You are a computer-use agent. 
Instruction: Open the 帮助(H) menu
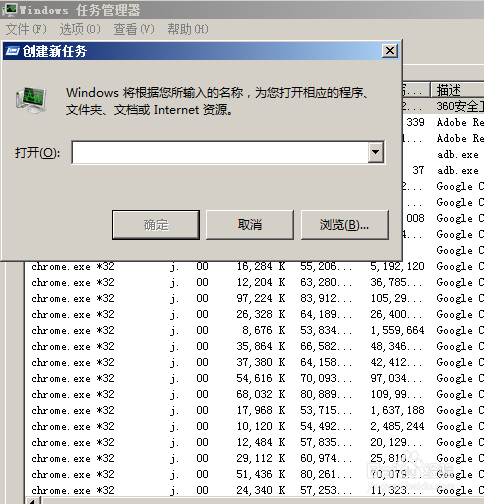[188, 29]
